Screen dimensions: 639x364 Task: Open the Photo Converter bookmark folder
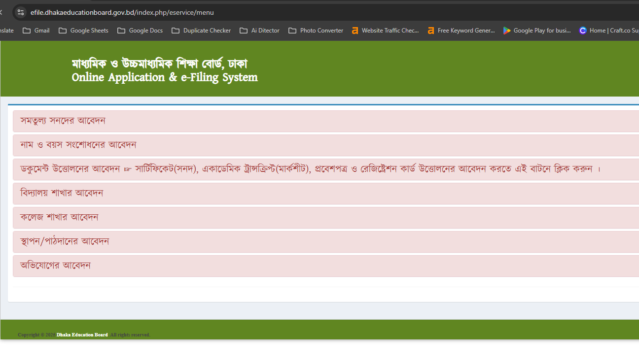[316, 31]
